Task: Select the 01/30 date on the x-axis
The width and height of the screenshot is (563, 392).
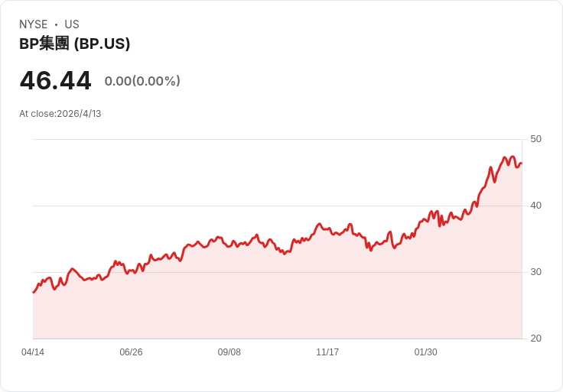Action: (425, 352)
